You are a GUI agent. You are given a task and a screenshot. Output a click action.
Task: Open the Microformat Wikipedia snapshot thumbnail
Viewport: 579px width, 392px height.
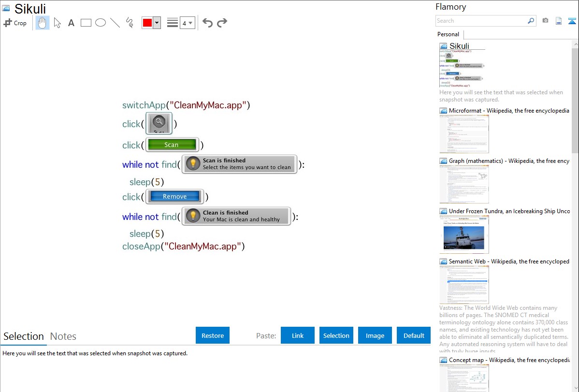point(464,134)
